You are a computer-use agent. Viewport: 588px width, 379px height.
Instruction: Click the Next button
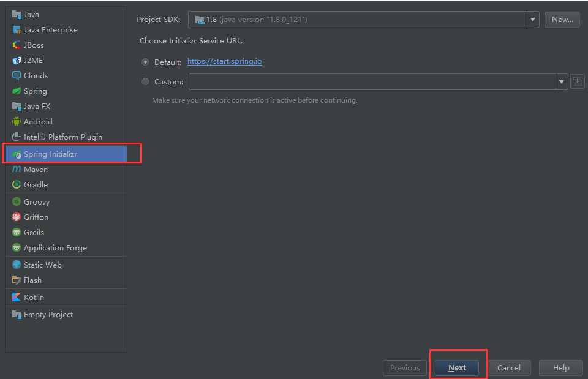click(x=457, y=368)
